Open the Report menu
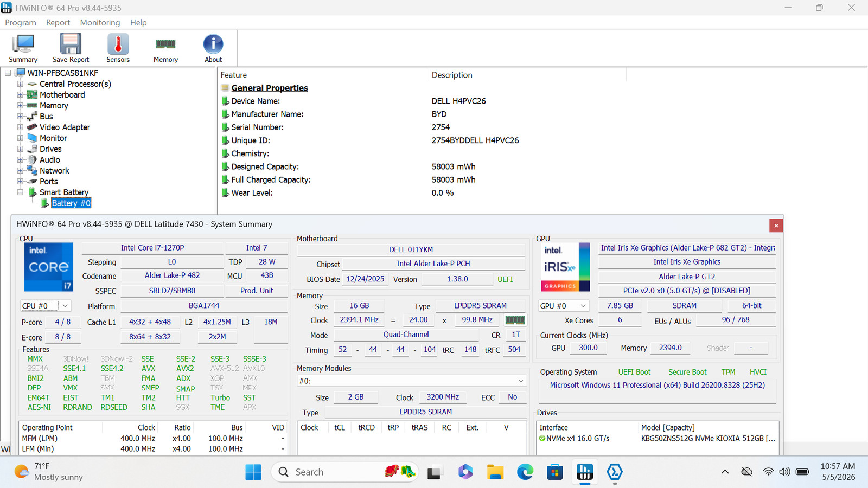The height and width of the screenshot is (488, 868). click(x=58, y=22)
